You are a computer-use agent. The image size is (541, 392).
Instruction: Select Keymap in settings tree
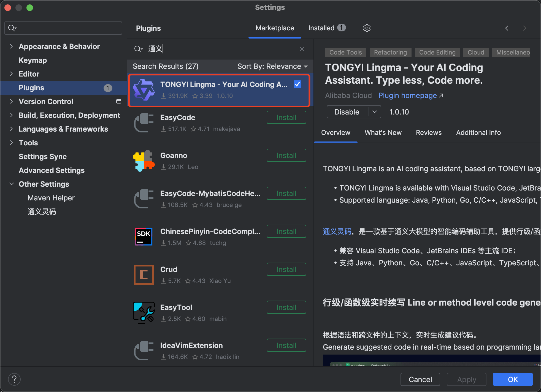click(33, 60)
